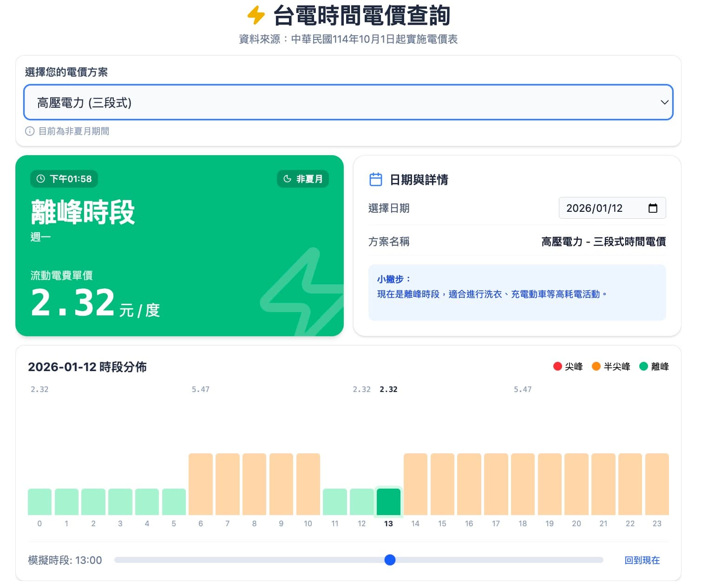Click the red 尖峰 legend dot
The width and height of the screenshot is (708, 588).
tap(557, 366)
